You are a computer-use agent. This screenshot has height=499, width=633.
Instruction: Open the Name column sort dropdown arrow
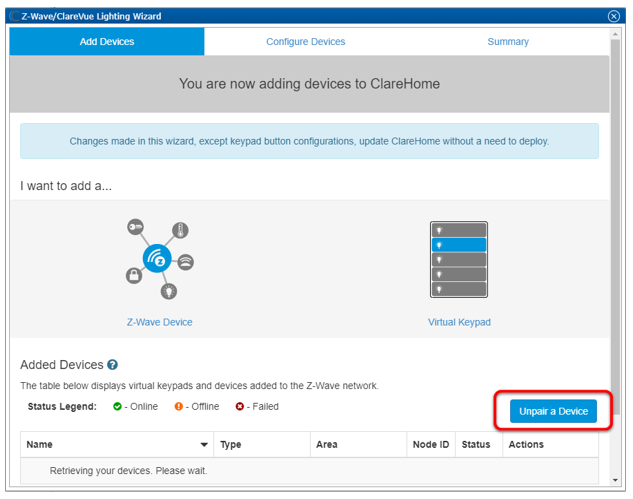click(204, 444)
